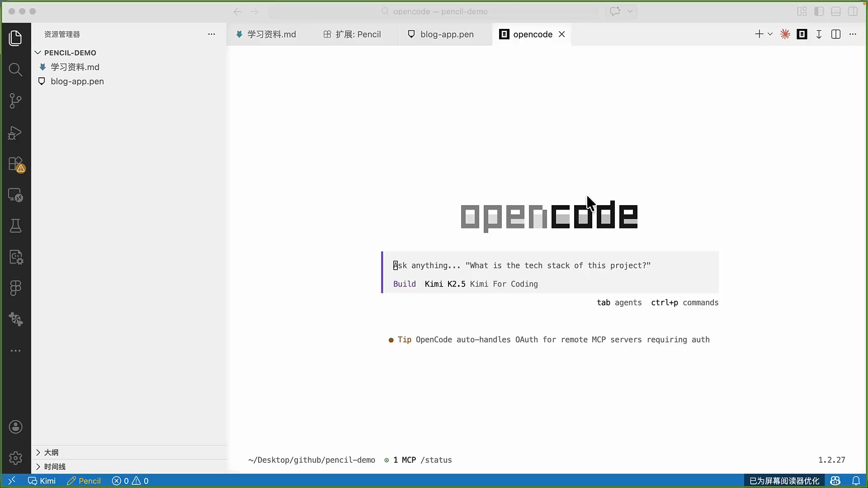Click version 1.2.27 text
The height and width of the screenshot is (488, 868).
(831, 460)
